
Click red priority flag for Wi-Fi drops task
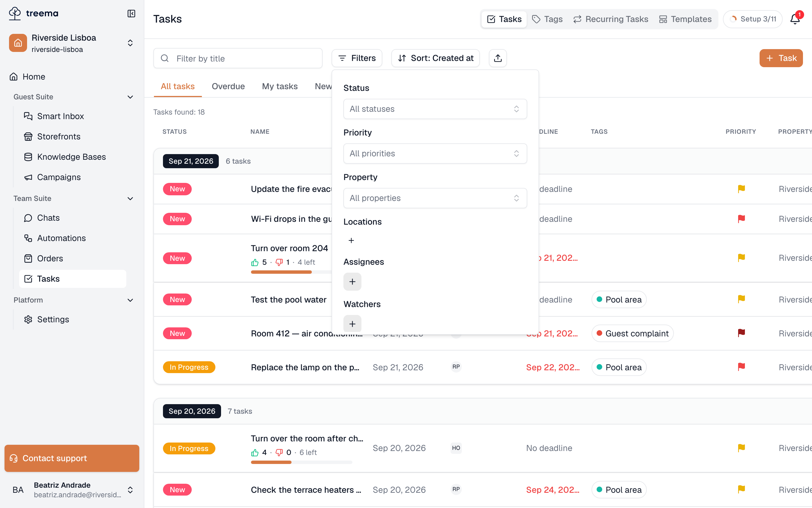tap(741, 219)
